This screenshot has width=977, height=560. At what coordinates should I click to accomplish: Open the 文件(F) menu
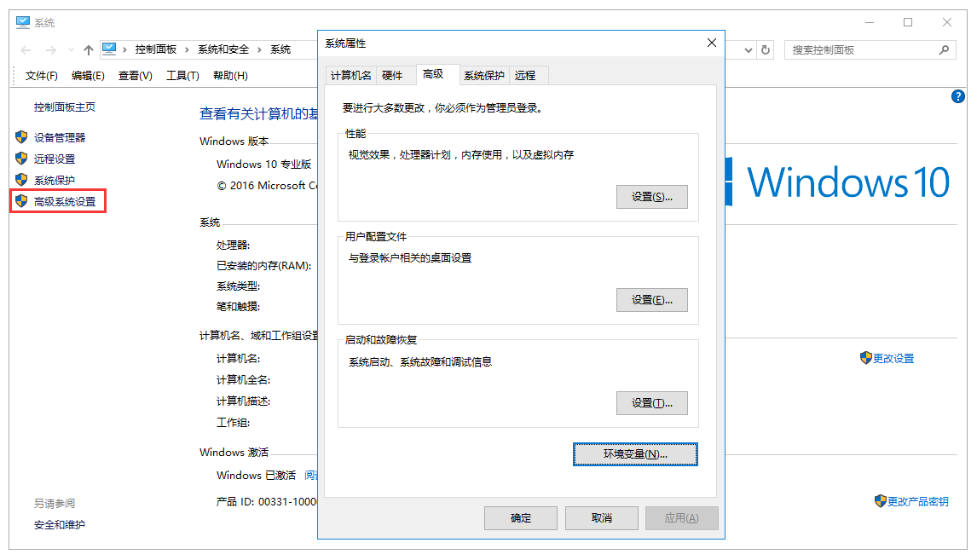click(x=41, y=75)
